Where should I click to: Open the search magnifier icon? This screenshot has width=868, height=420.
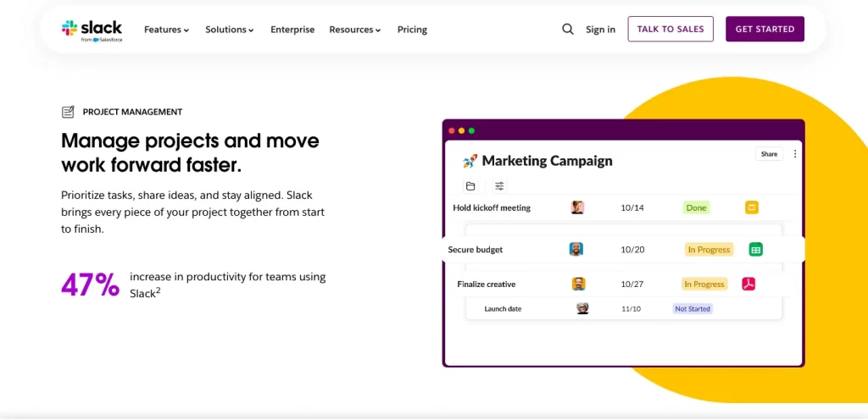pos(568,30)
